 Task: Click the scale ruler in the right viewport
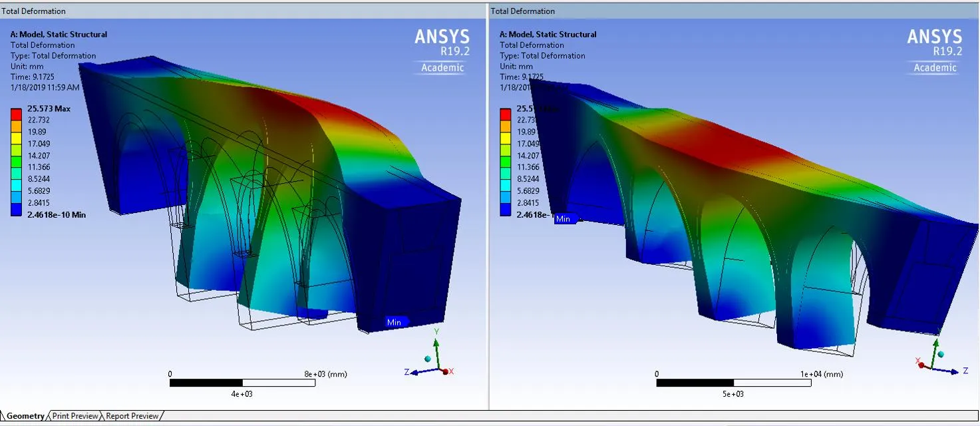click(733, 383)
